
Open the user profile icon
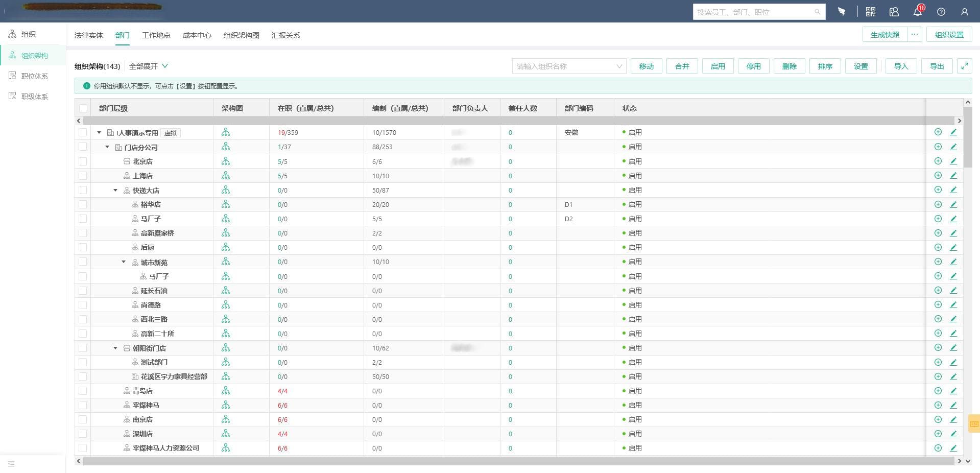click(x=965, y=12)
